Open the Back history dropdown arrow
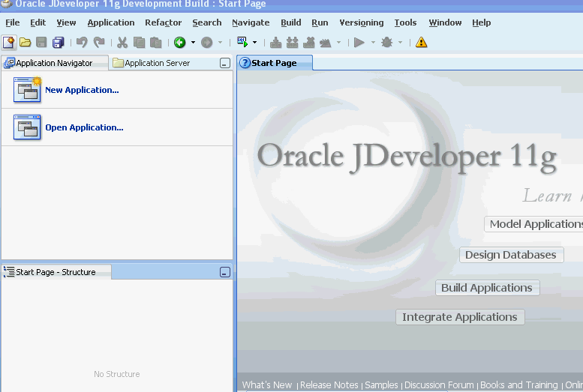Screen dimensions: 583x392 coord(193,43)
